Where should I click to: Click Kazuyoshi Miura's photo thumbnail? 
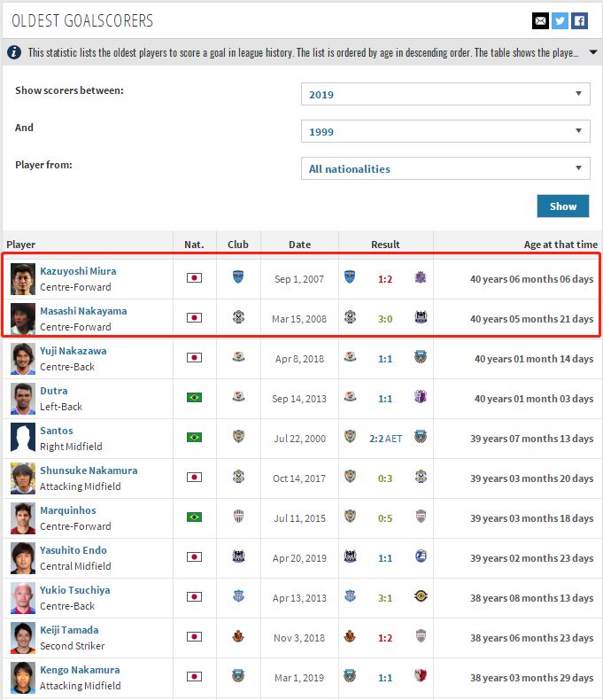tap(23, 279)
